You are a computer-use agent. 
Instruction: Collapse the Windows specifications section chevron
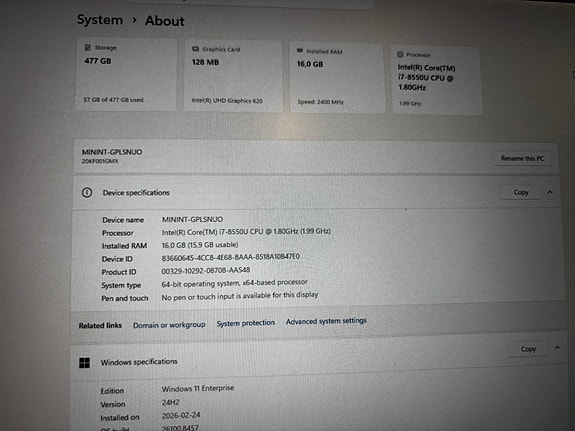(557, 347)
